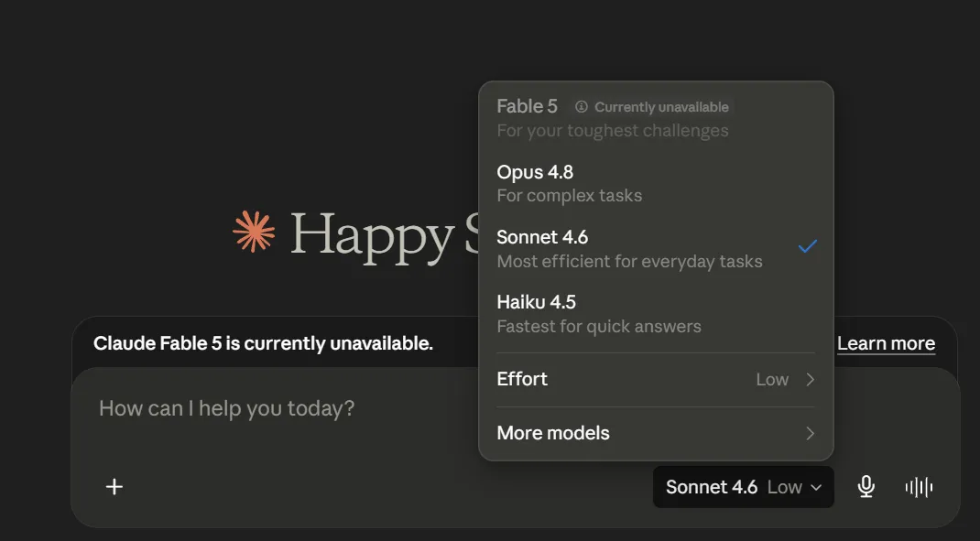This screenshot has height=541, width=980.
Task: Select the Opus 4.8 model
Action: 656,184
